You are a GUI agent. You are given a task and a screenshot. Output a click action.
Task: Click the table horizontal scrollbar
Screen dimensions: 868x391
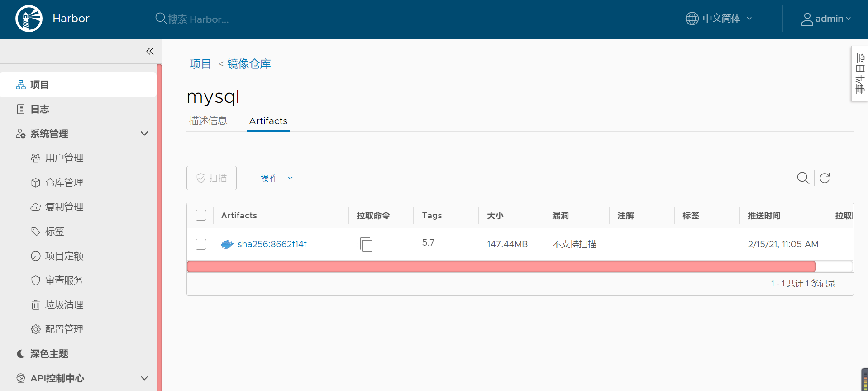(501, 266)
